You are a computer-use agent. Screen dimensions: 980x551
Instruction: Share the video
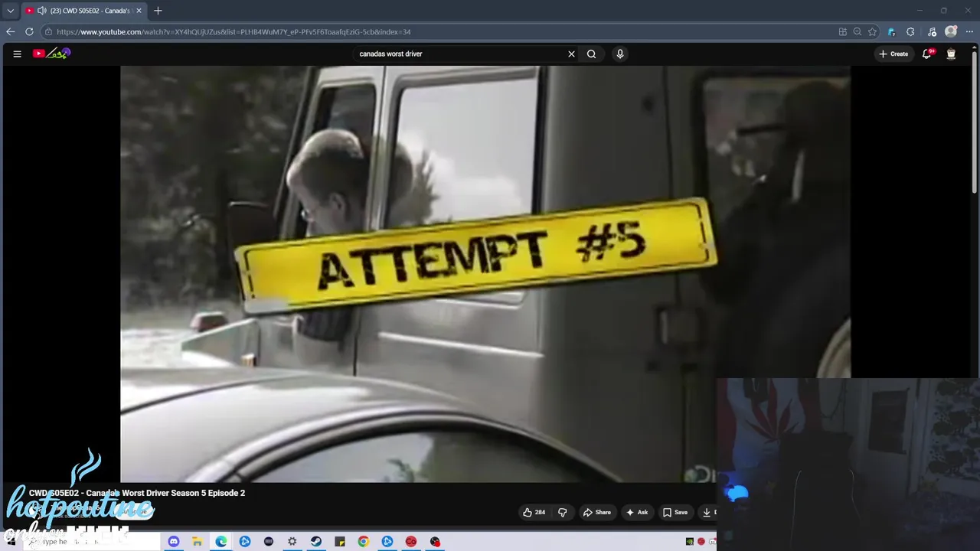click(597, 512)
